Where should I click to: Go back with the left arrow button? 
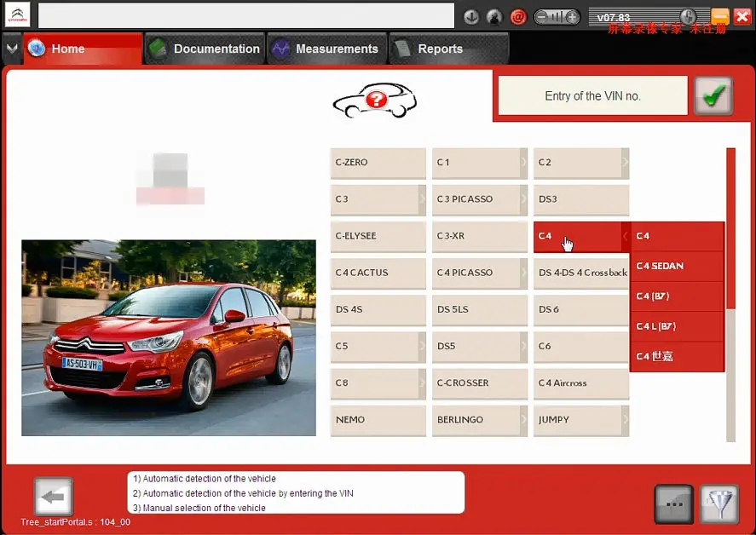click(x=54, y=497)
